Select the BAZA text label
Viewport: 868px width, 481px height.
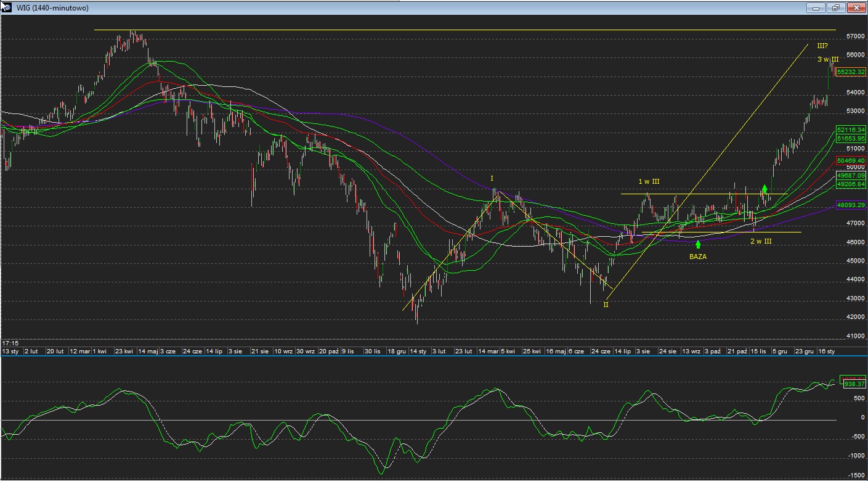point(697,257)
